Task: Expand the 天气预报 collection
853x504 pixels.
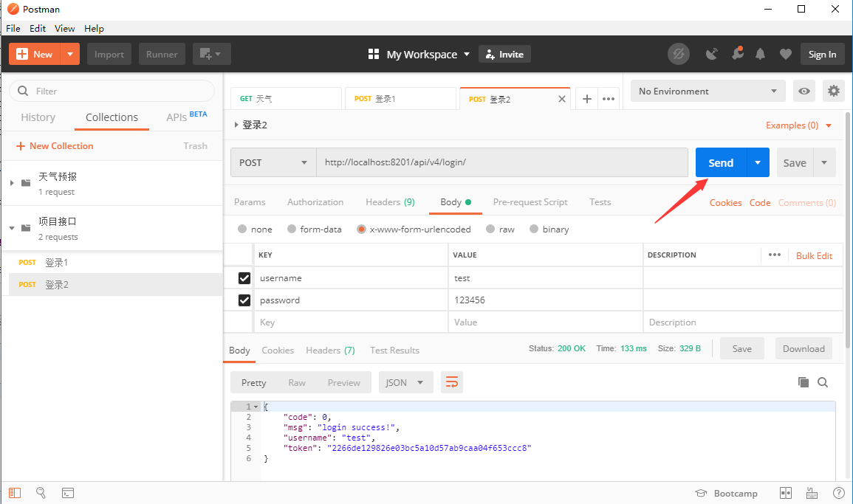Action: (x=12, y=183)
